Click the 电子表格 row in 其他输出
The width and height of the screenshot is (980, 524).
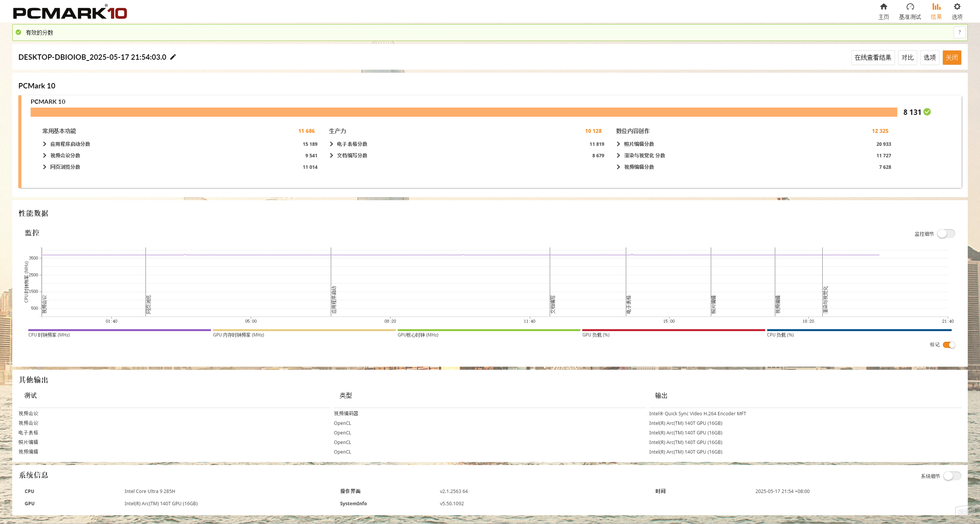490,433
